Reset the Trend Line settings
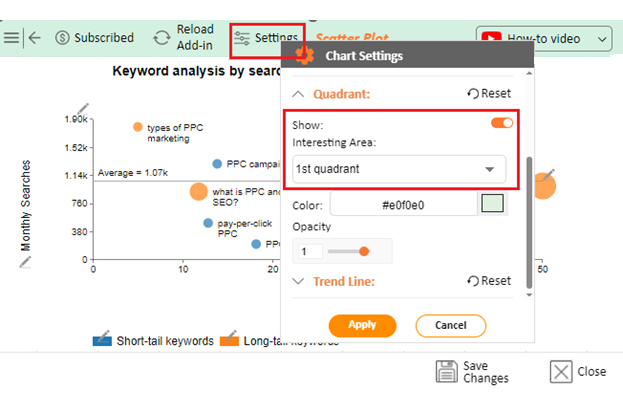 click(x=489, y=281)
